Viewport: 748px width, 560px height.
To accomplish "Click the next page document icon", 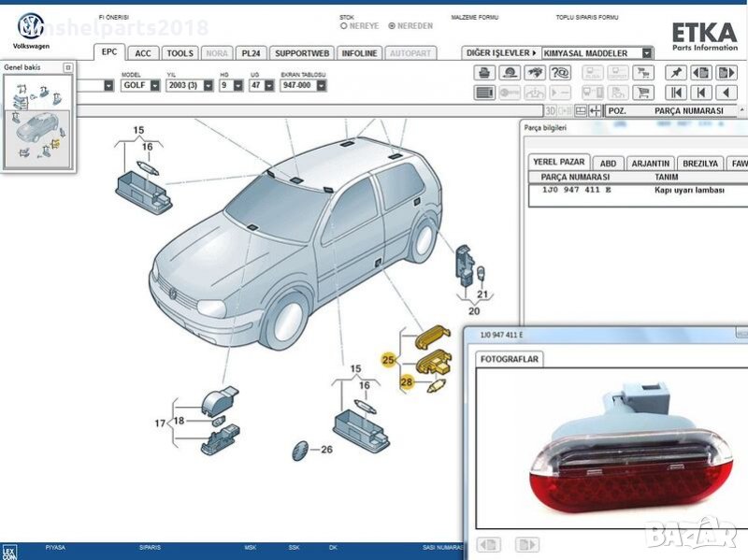I will [725, 73].
